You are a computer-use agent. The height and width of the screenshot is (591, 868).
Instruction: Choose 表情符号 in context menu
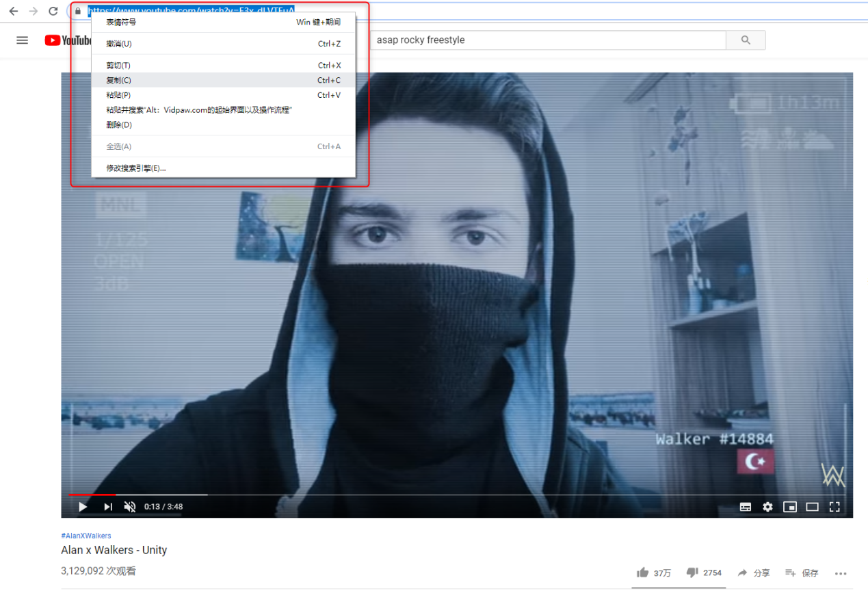coord(223,22)
